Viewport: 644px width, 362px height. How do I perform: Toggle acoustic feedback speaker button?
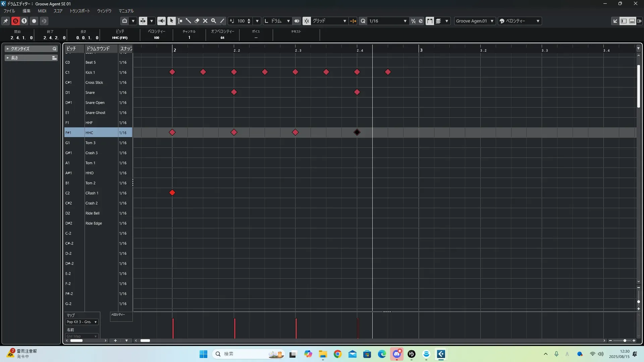(161, 21)
